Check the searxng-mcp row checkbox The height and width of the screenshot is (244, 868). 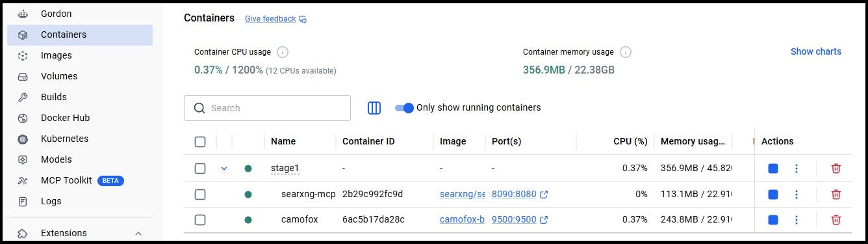pos(200,195)
